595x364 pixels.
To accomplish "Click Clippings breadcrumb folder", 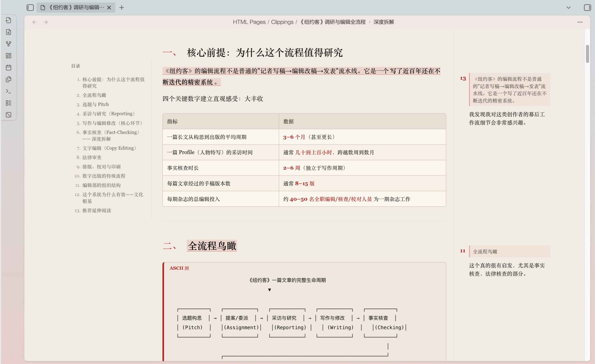I will (282, 22).
